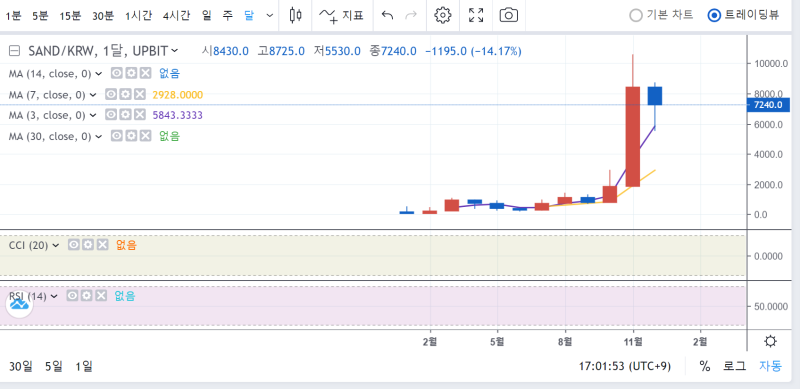Expand the MA (7, close, 0) dropdown
800x389 pixels.
[x=93, y=95]
